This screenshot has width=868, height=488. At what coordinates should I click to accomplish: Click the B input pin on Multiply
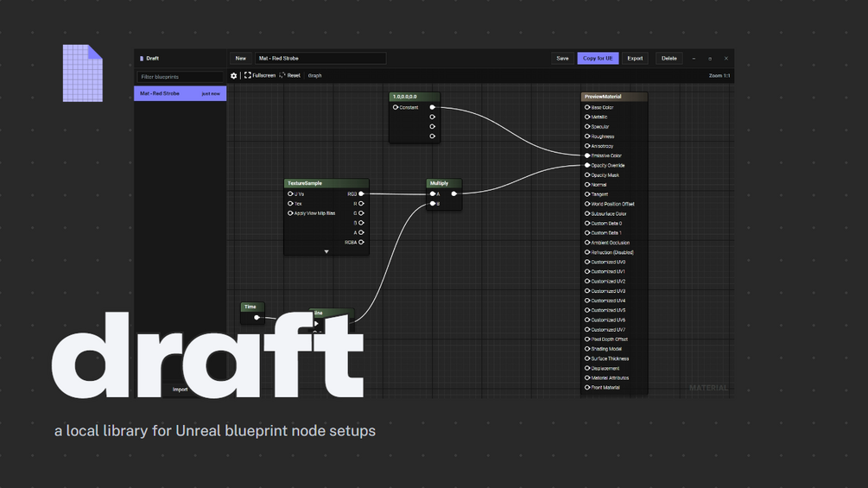click(x=433, y=204)
